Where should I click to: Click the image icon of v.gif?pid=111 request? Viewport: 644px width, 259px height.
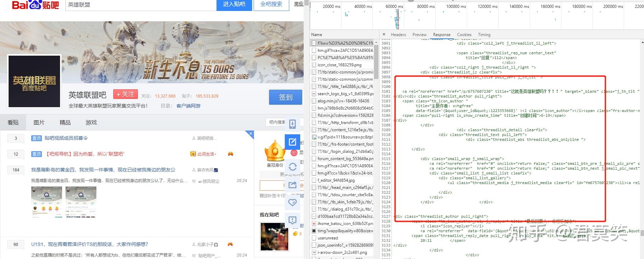314,137
